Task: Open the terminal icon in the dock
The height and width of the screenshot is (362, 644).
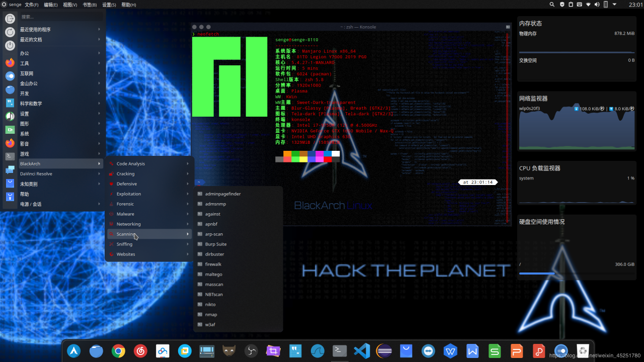Action: (x=340, y=351)
